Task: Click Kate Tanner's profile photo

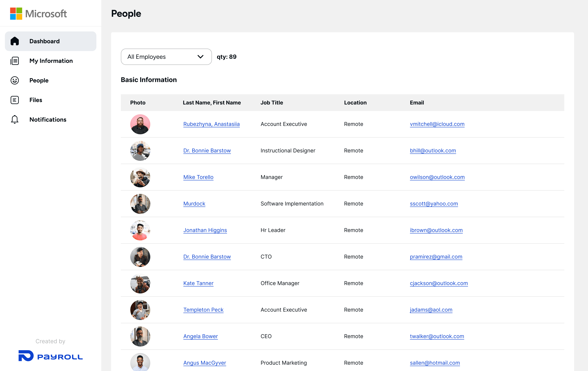Action: (140, 283)
